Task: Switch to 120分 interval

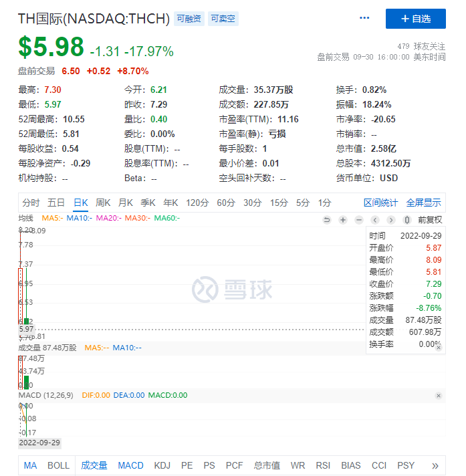Action: 197,203
